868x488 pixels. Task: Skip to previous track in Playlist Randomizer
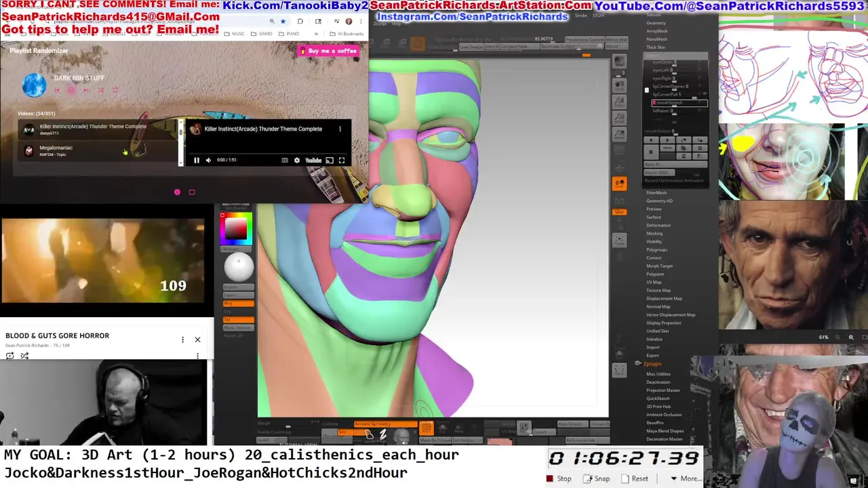click(57, 90)
